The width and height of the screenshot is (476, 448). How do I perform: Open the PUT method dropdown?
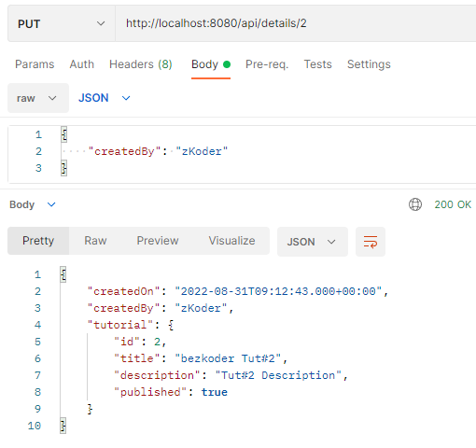pyautogui.click(x=62, y=23)
